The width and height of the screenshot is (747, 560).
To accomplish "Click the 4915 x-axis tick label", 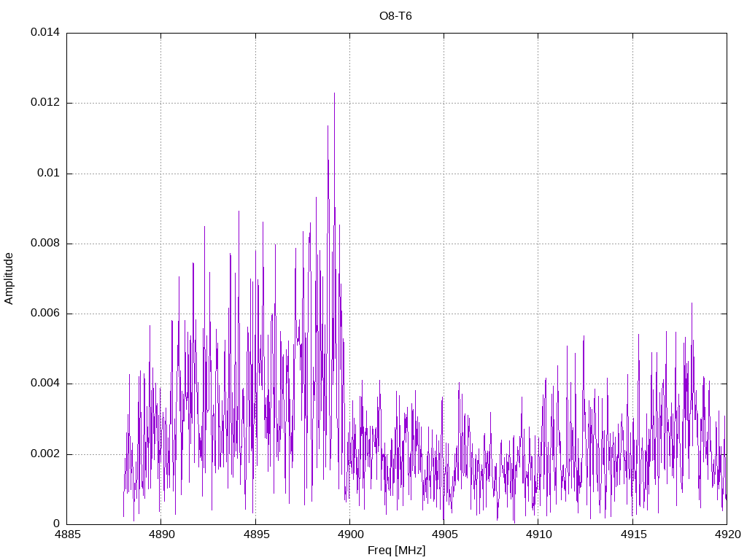I will [632, 534].
